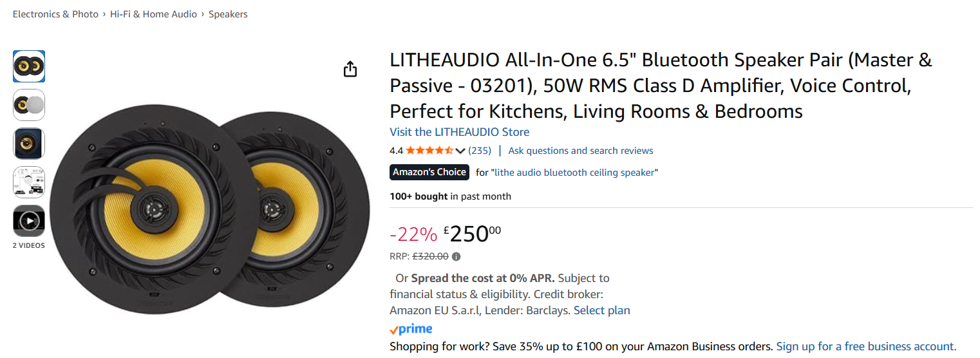Click the star rating icons

429,151
